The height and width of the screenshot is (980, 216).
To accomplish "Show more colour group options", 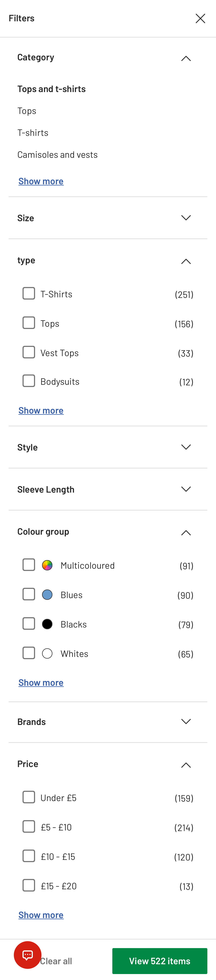I will (41, 682).
